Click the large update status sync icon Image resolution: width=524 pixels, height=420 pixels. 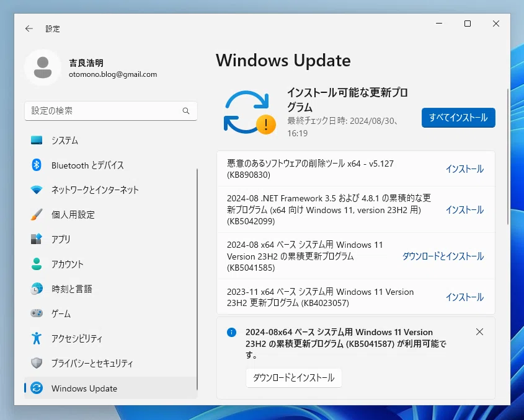tap(249, 112)
